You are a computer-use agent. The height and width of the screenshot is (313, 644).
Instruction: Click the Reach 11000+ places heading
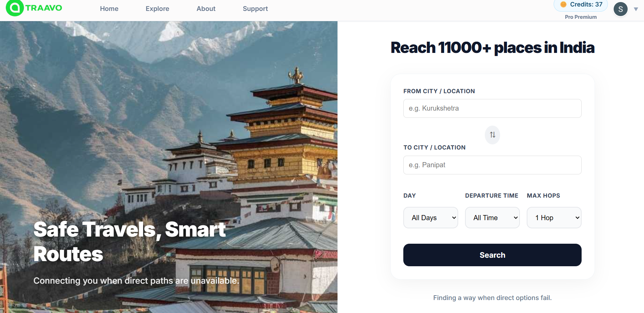tap(492, 48)
